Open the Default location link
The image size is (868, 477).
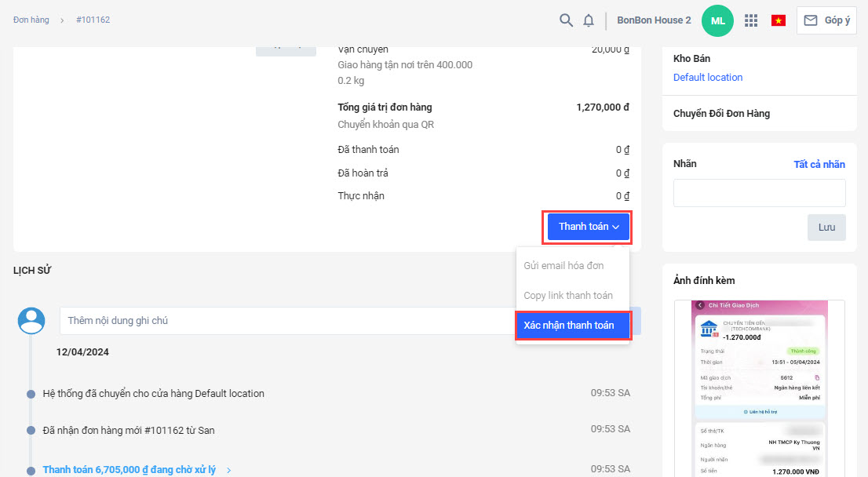tap(708, 78)
